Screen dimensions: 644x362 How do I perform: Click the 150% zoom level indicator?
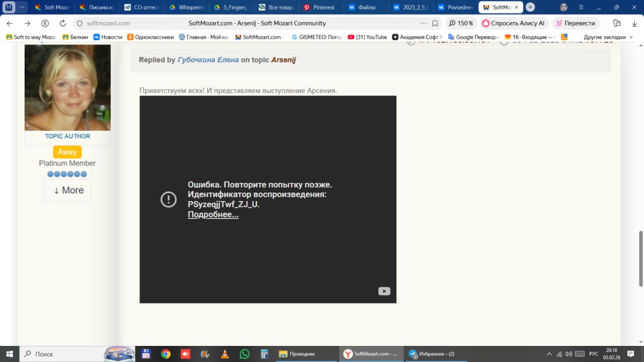point(461,24)
